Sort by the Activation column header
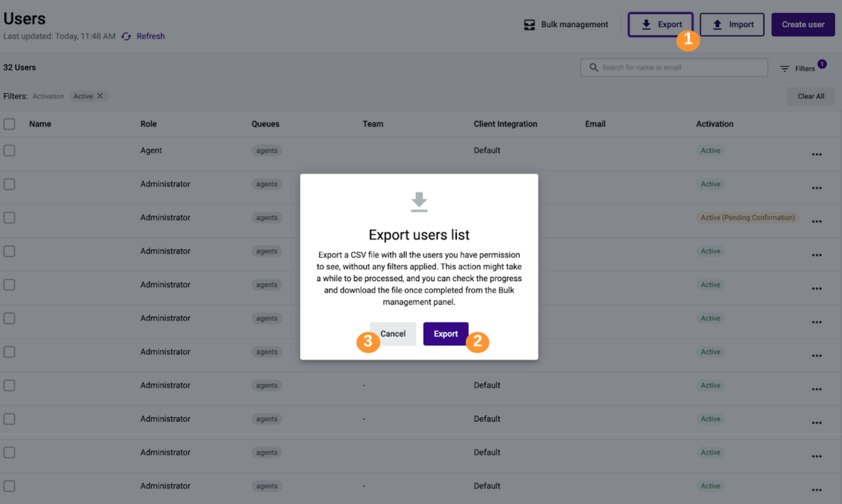This screenshot has height=504, width=842. [715, 124]
